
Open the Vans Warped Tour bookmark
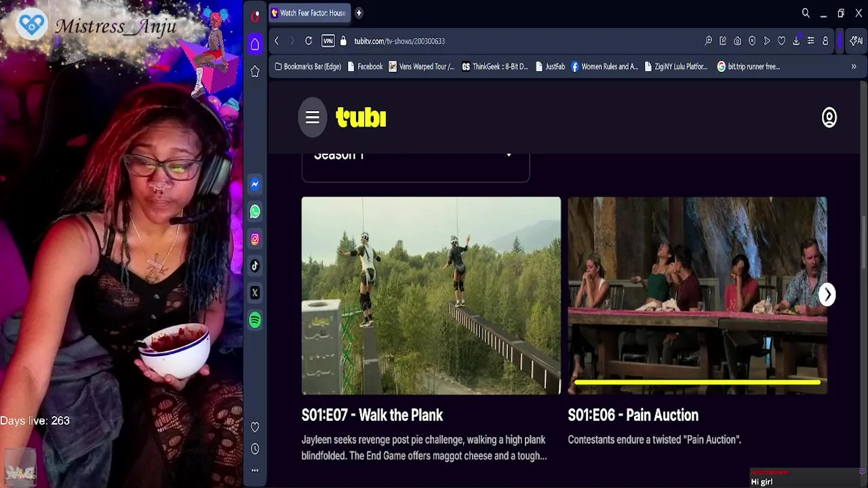pyautogui.click(x=422, y=66)
